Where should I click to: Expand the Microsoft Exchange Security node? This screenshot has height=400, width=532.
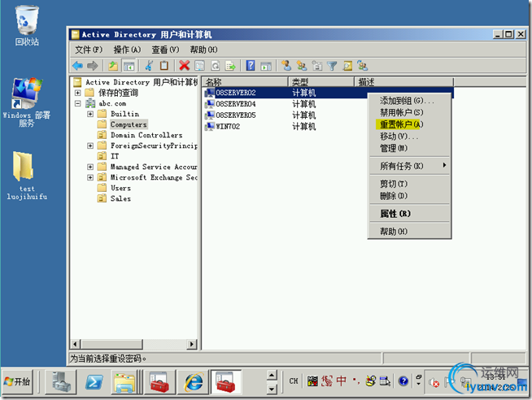(x=90, y=177)
